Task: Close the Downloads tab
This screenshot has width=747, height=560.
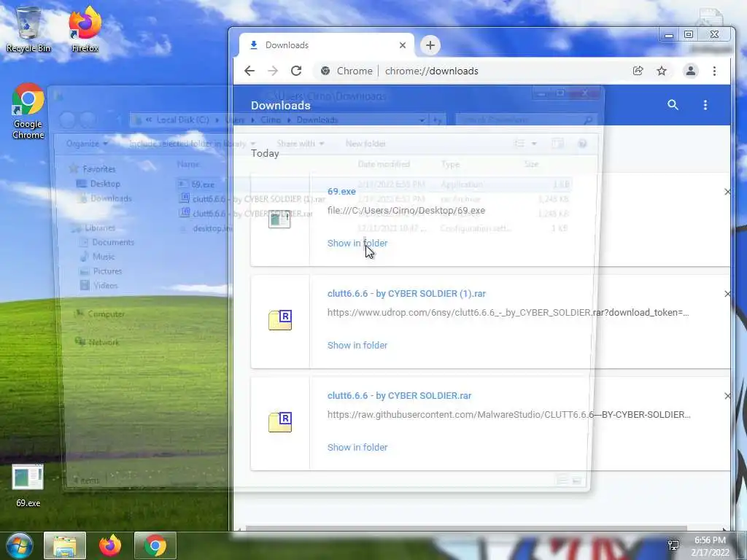Action: (403, 45)
